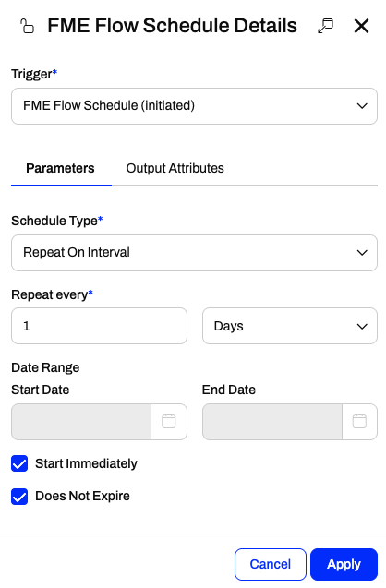Viewport: 386px width, 588px height.
Task: Open the End Date calendar picker
Action: click(x=359, y=421)
